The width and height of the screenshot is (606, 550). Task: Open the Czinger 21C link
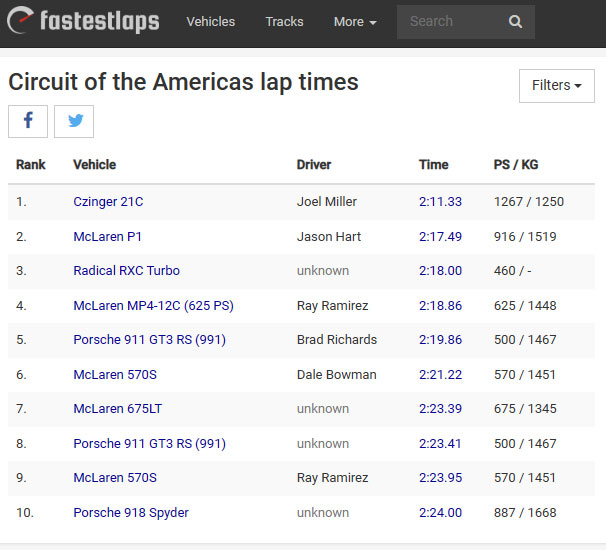click(108, 202)
